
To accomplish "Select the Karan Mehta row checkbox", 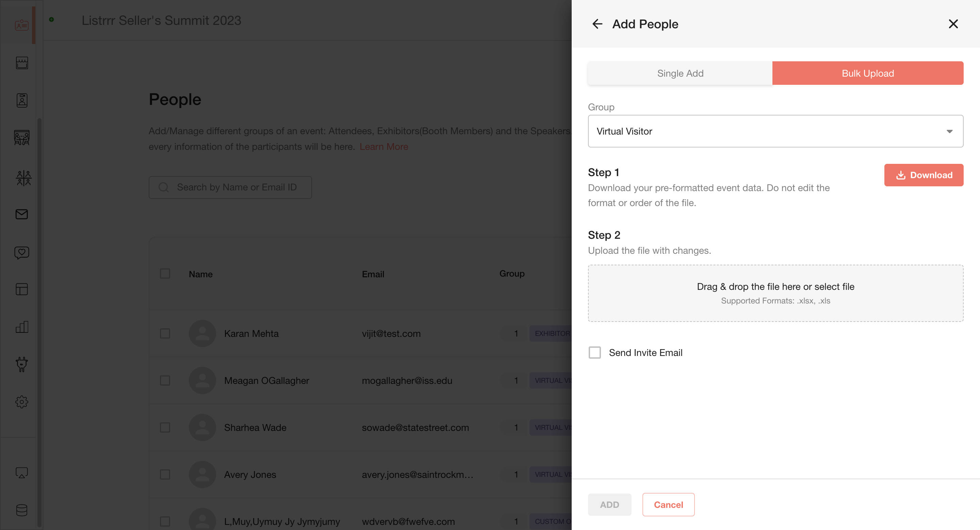I will pyautogui.click(x=165, y=333).
